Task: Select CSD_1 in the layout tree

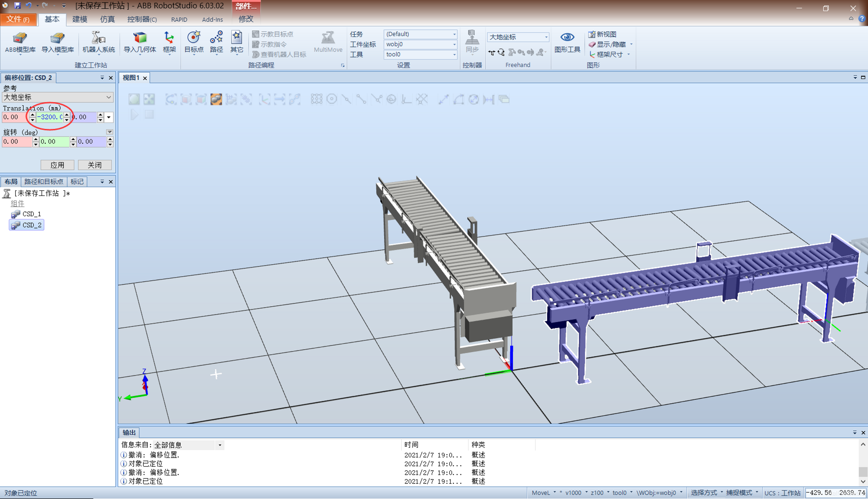Action: [x=31, y=214]
